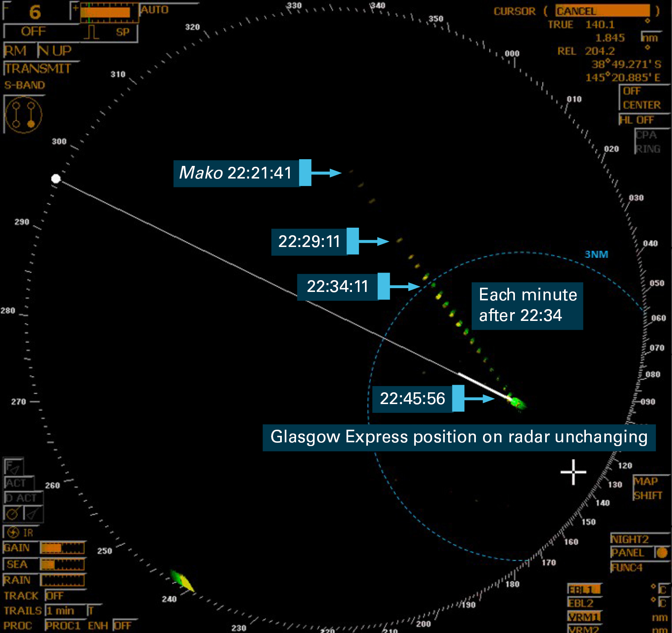Adjust the GAIN level bar

[x=63, y=548]
